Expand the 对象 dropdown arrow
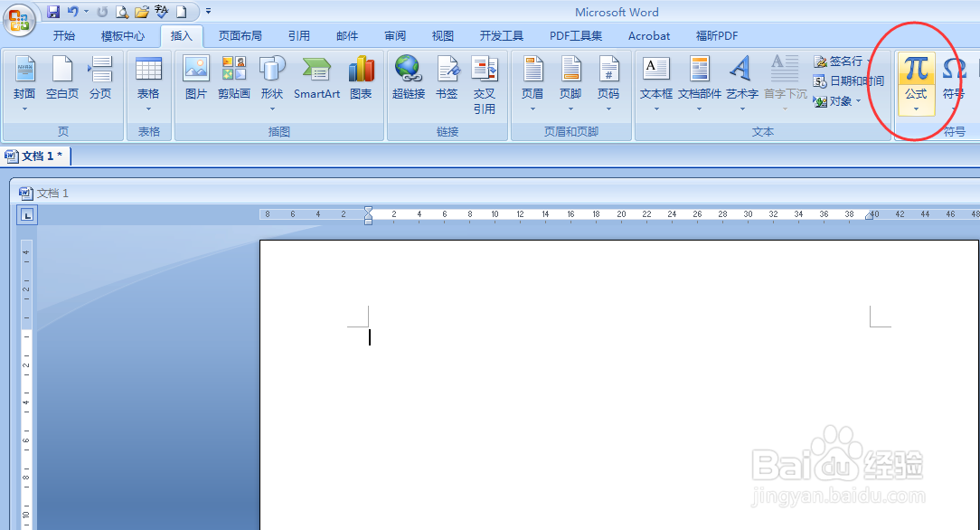This screenshot has width=980, height=530. click(x=859, y=101)
